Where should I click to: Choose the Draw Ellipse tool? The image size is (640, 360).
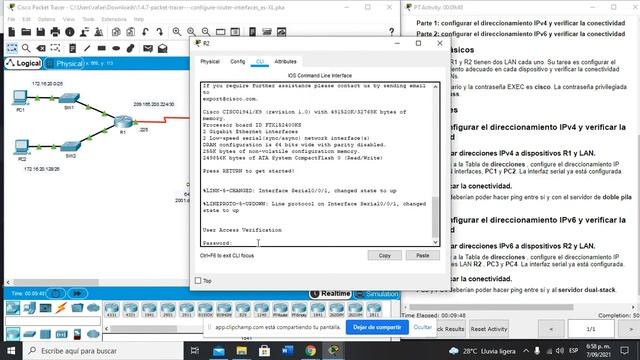pos(116,48)
